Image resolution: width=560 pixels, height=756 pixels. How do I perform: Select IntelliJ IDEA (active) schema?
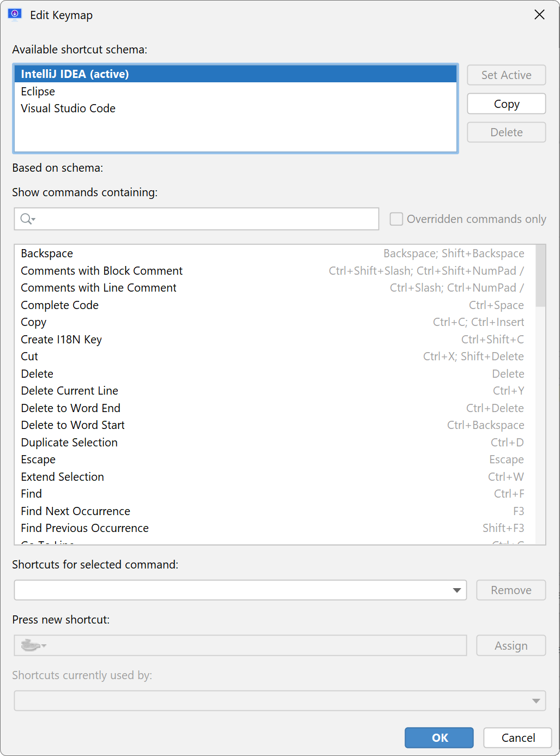click(x=236, y=74)
